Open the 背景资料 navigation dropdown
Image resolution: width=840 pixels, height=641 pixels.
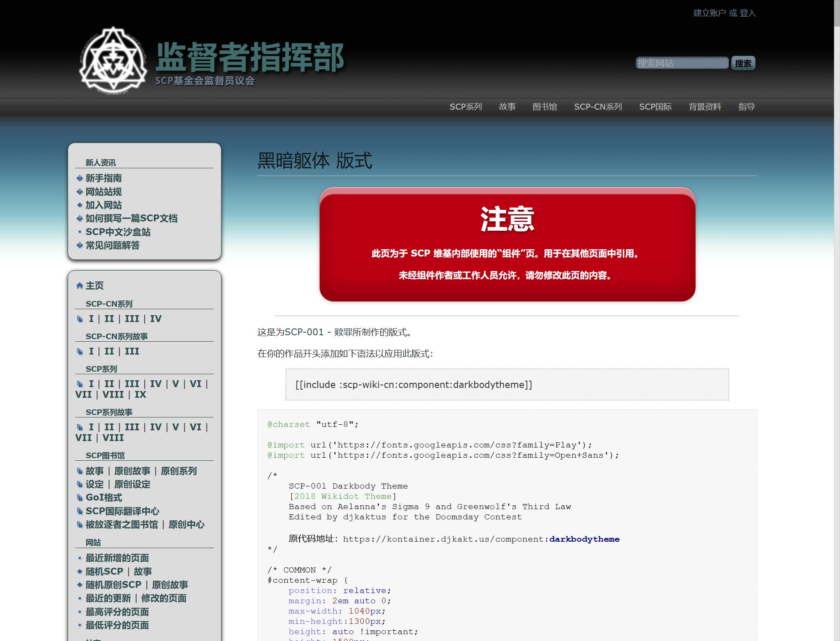pos(705,107)
